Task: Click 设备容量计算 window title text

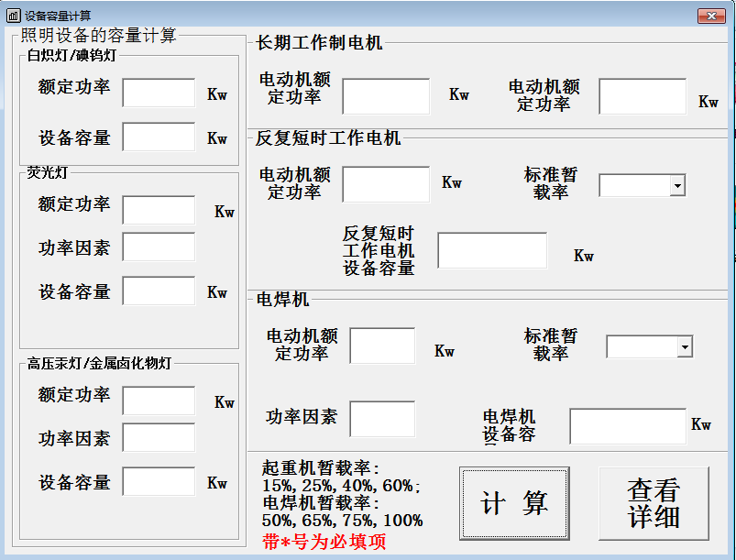Action: click(58, 16)
